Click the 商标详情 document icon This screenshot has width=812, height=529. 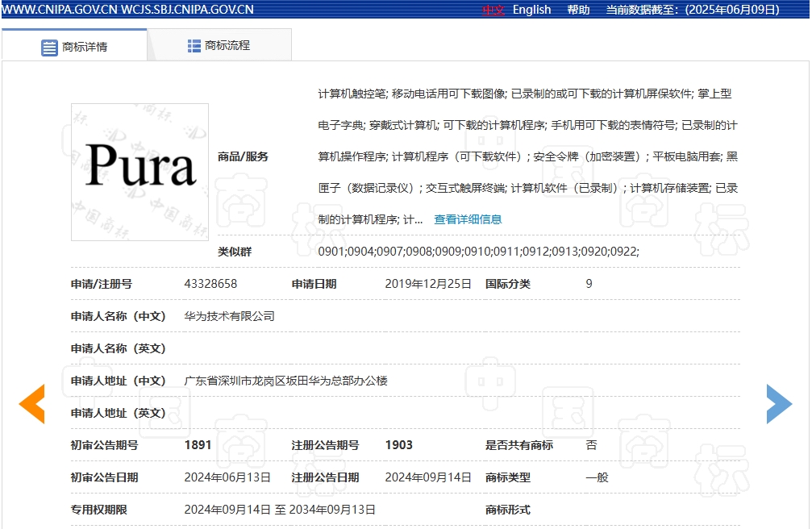coord(49,47)
